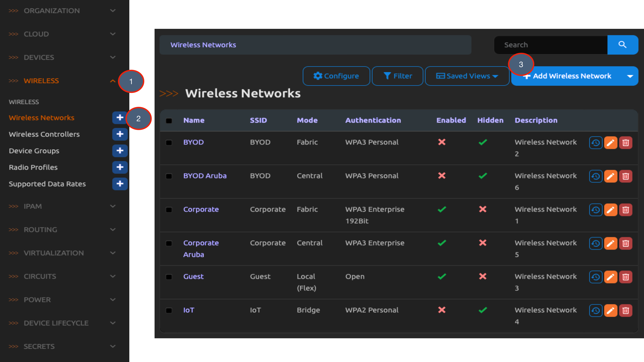Screen dimensions: 644x362
Task: Open the Filter options
Action: click(x=397, y=76)
